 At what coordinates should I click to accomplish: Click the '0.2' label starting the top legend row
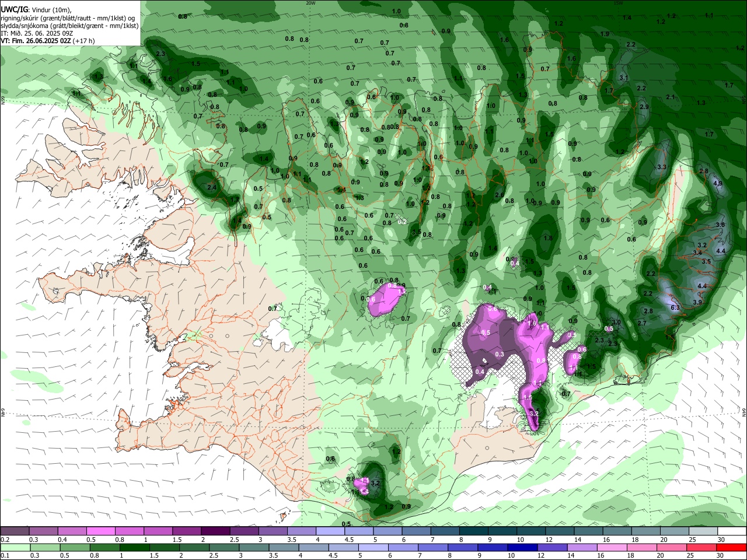5,540
